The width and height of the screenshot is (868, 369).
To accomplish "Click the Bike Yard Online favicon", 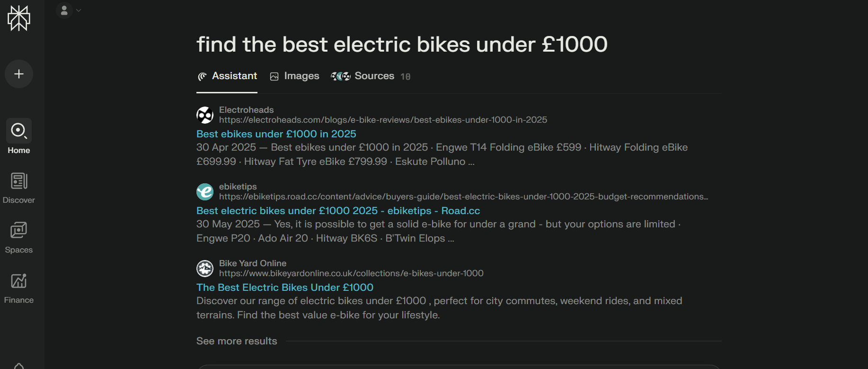I will 205,269.
